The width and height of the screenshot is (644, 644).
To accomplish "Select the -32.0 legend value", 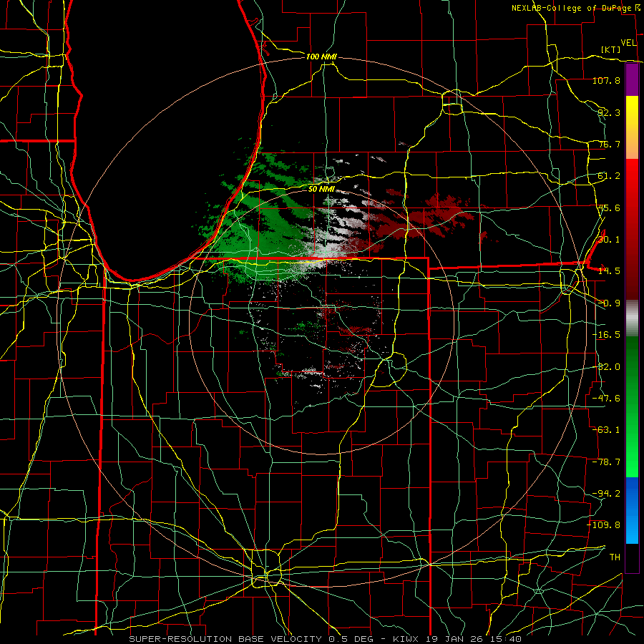I will (x=606, y=367).
